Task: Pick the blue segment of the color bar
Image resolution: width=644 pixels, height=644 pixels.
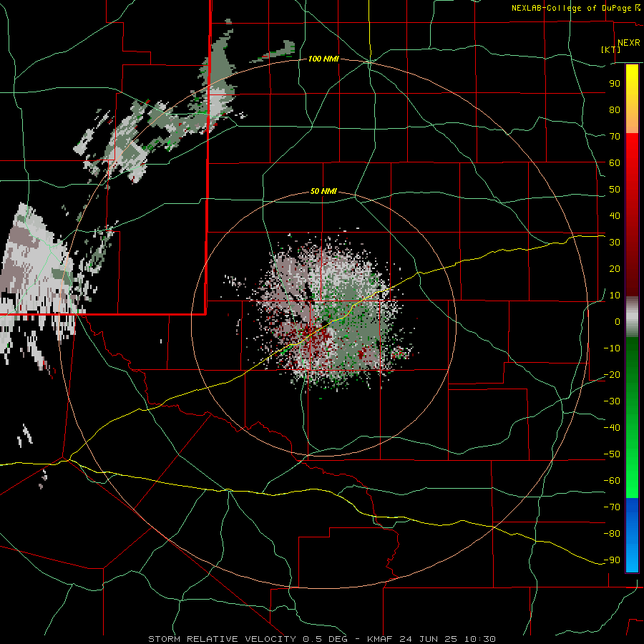Action: [x=632, y=535]
